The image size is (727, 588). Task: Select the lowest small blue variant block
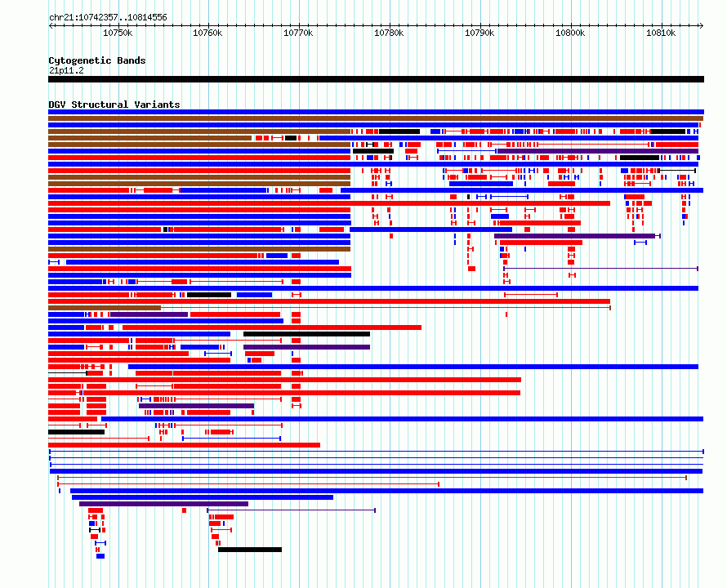(x=100, y=556)
